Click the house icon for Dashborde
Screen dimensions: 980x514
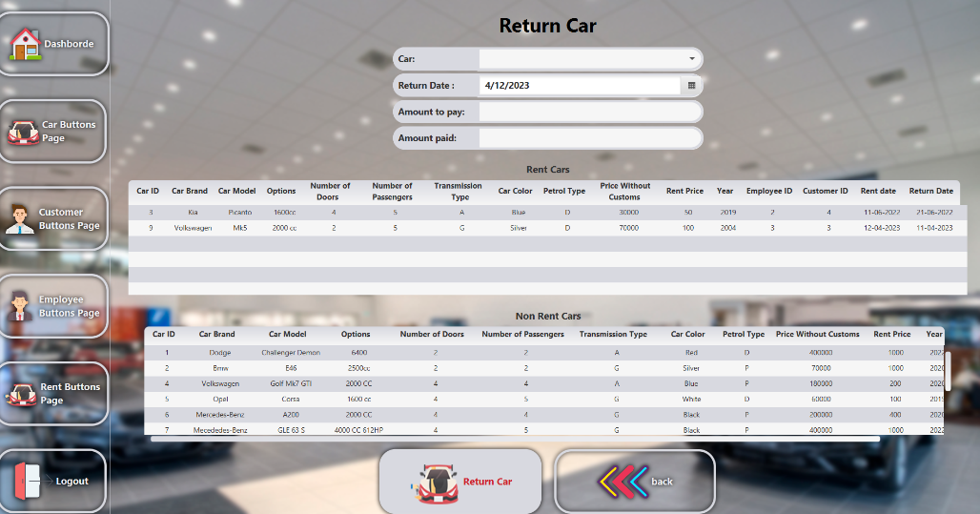pyautogui.click(x=26, y=45)
